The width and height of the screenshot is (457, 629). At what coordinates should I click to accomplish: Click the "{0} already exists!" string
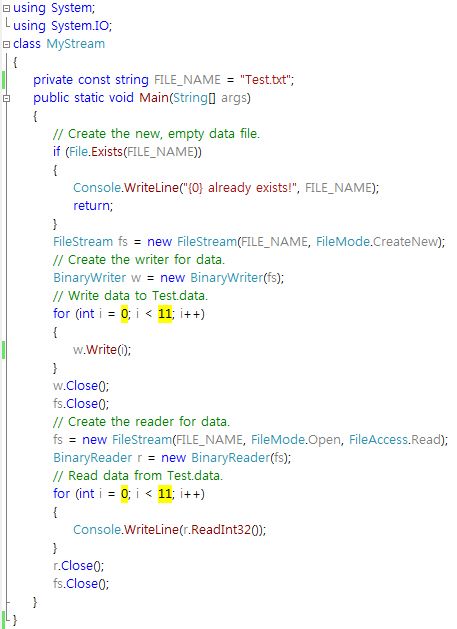pos(239,187)
